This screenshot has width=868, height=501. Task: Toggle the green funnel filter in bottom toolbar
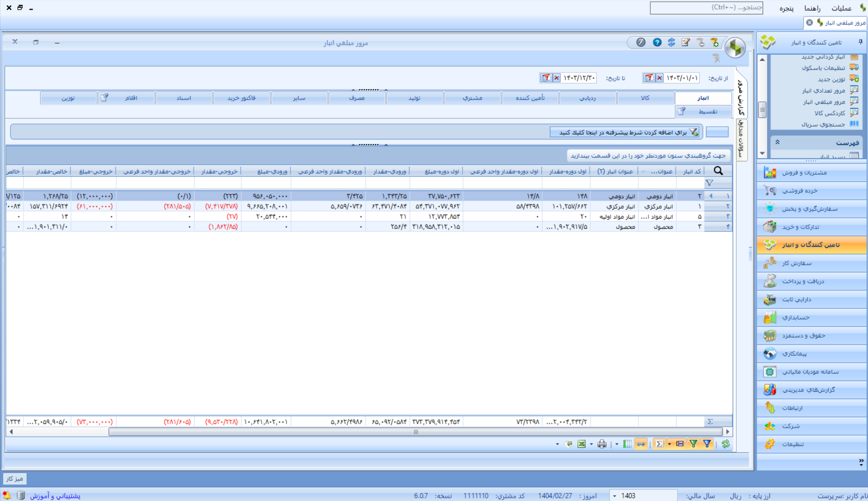693,444
